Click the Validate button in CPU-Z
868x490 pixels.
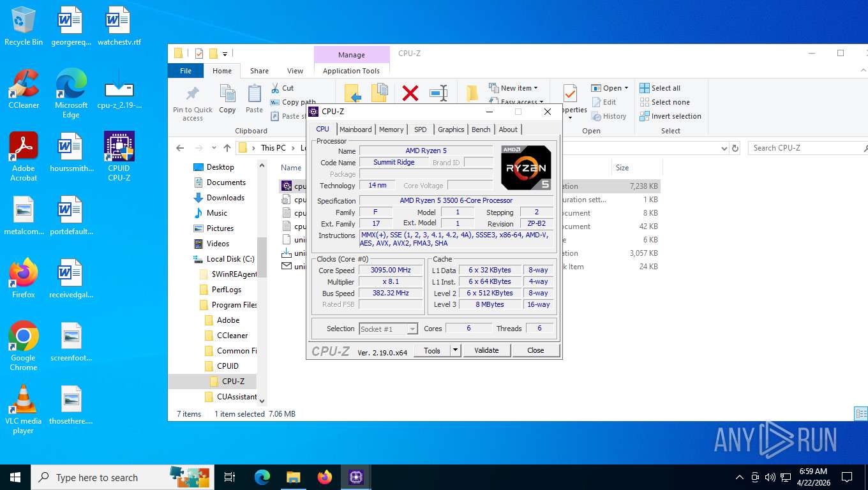[x=486, y=350]
